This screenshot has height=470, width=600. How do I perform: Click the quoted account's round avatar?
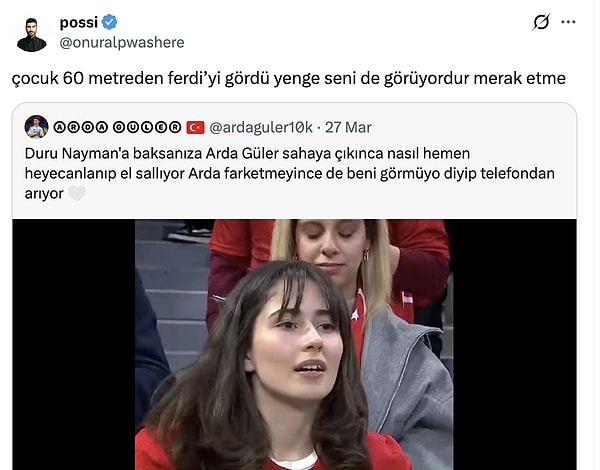click(36, 127)
